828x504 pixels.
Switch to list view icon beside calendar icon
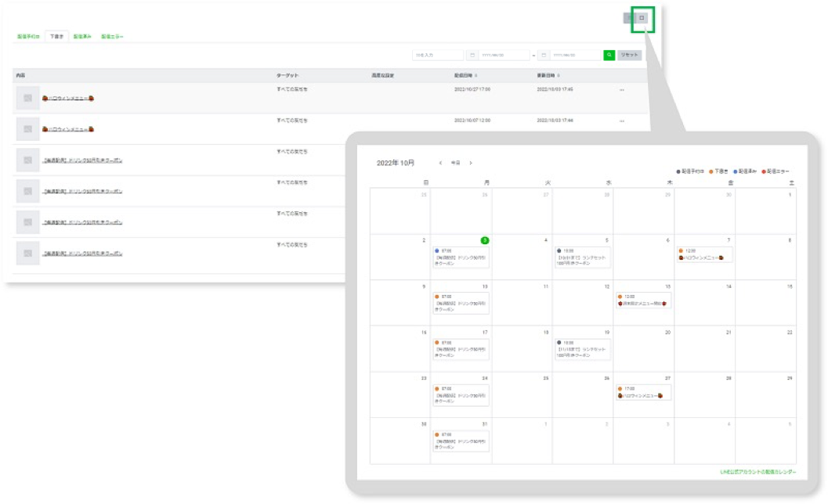(x=629, y=18)
